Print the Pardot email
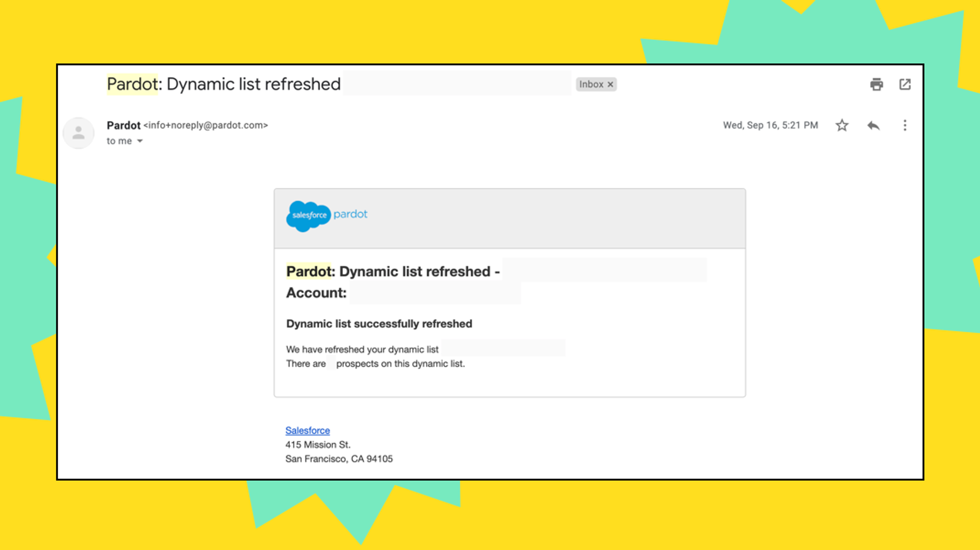 pyautogui.click(x=876, y=84)
